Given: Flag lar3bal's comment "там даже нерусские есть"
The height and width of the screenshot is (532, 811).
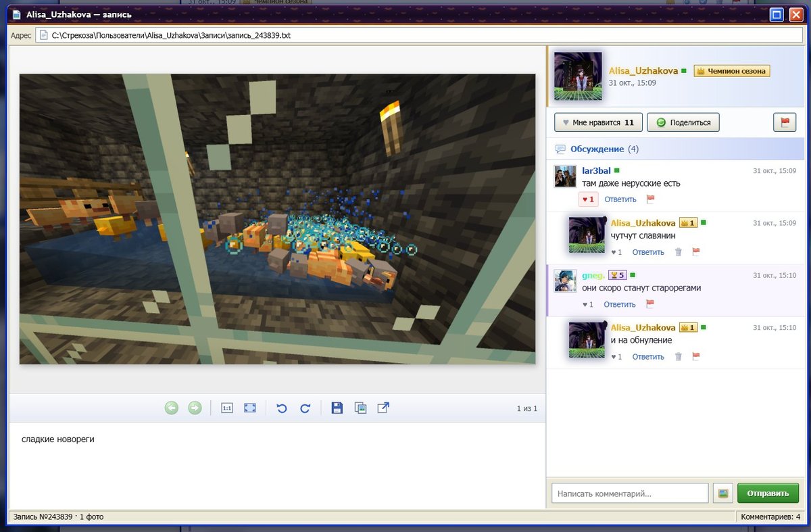Looking at the screenshot, I should pyautogui.click(x=651, y=199).
